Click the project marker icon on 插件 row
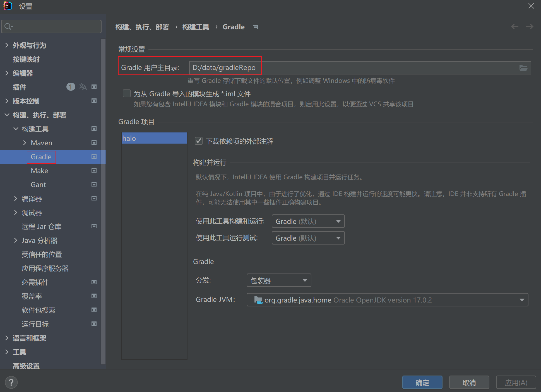Viewport: 541px width, 392px height. click(x=94, y=87)
